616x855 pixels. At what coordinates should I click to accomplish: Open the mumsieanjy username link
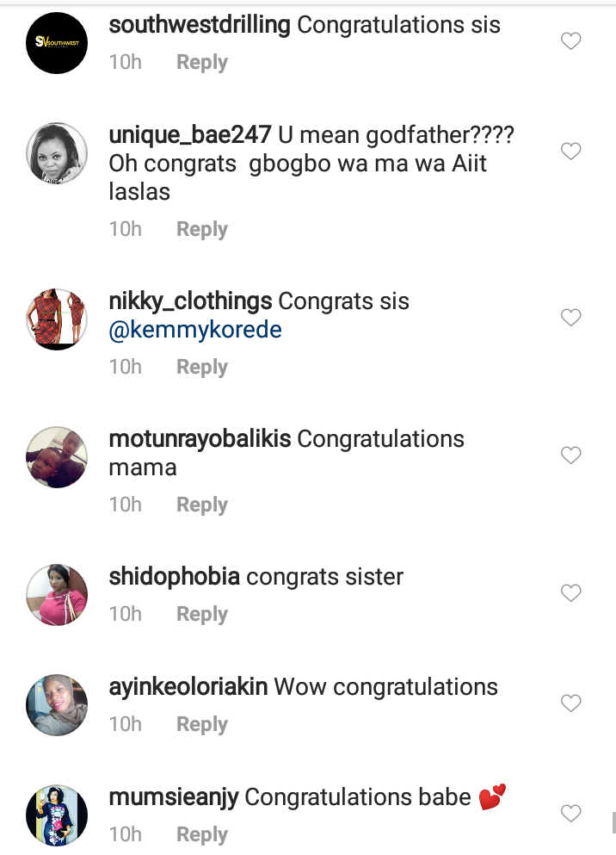pos(174,796)
